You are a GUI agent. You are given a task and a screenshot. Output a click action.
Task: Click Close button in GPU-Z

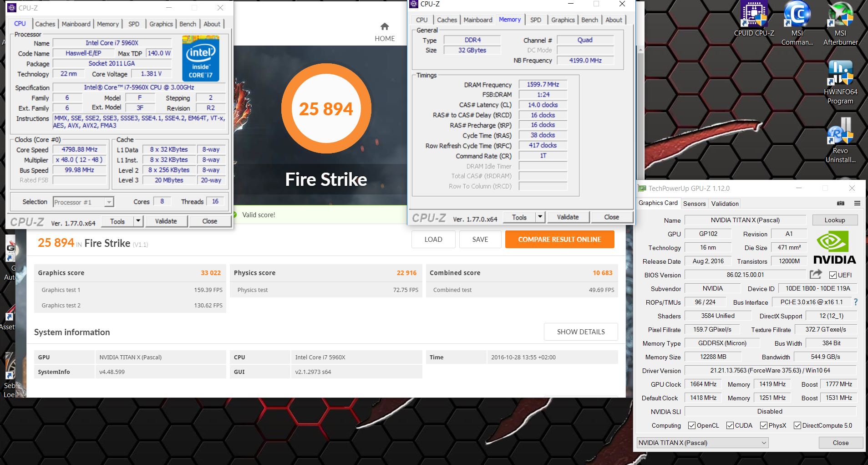pyautogui.click(x=840, y=443)
